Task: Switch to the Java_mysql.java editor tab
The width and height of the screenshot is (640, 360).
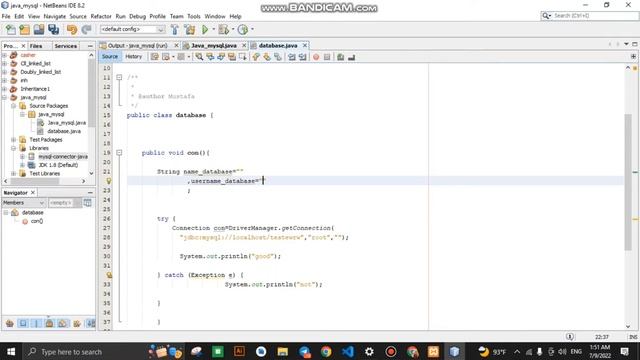Action: [x=214, y=45]
